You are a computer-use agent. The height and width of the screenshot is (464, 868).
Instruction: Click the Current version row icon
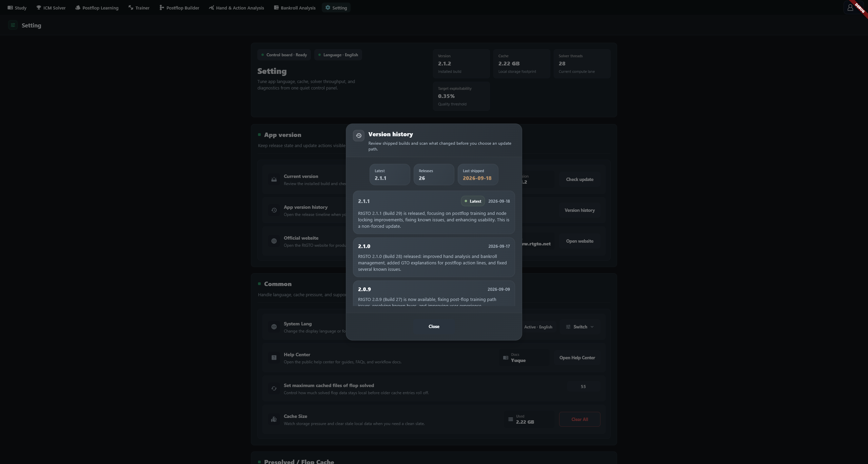pos(274,180)
